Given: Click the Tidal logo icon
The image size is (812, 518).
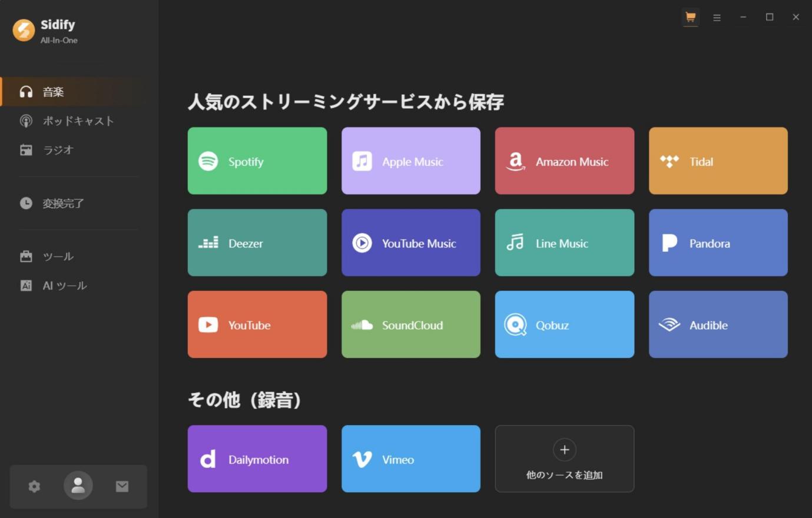Looking at the screenshot, I should pyautogui.click(x=670, y=161).
